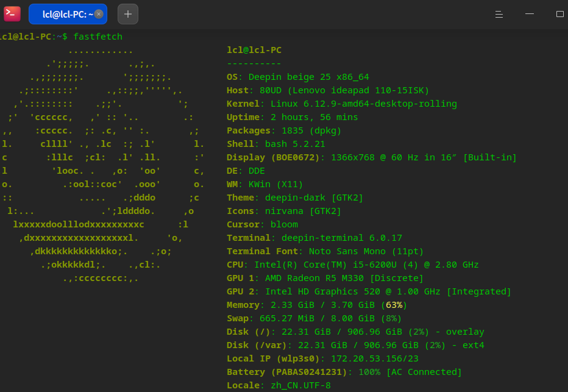Open the terminal hamburger menu

(499, 14)
